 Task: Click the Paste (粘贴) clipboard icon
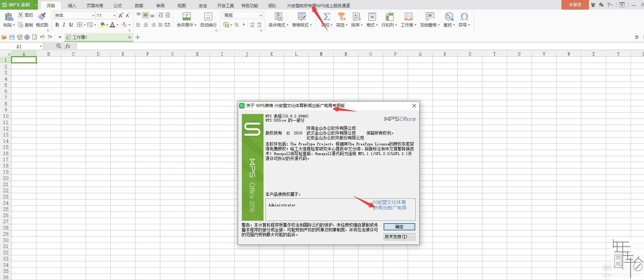tap(9, 16)
